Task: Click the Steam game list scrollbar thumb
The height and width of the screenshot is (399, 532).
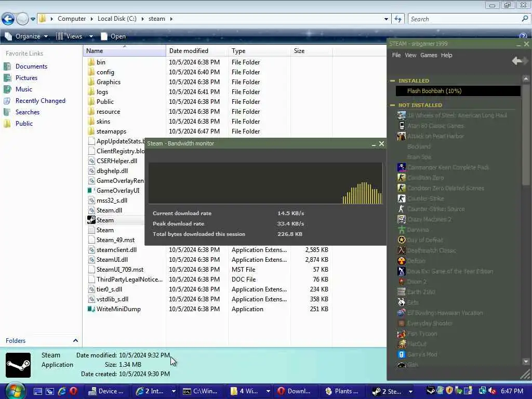Action: 526,134
